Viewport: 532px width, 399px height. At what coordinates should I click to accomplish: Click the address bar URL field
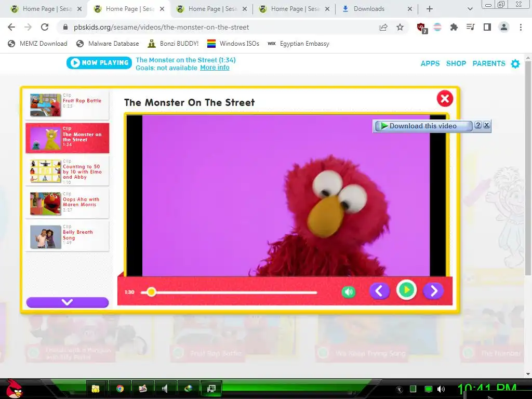217,27
